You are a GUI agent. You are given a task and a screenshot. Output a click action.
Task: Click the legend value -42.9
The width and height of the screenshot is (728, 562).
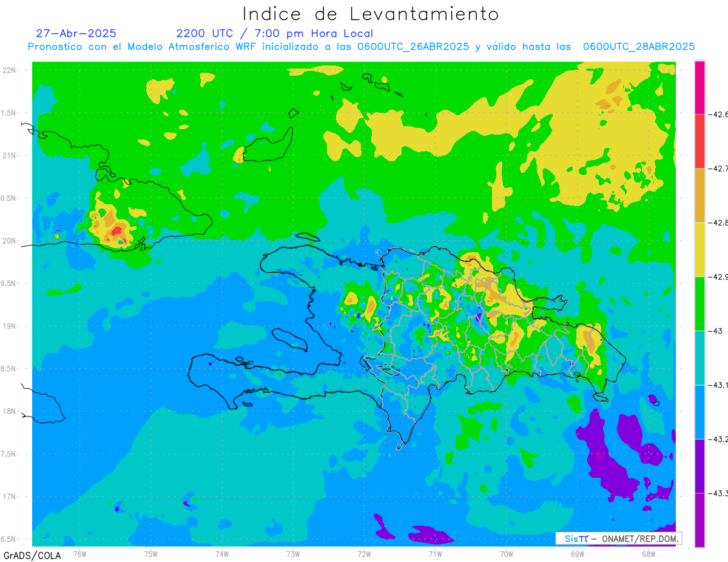(x=719, y=276)
